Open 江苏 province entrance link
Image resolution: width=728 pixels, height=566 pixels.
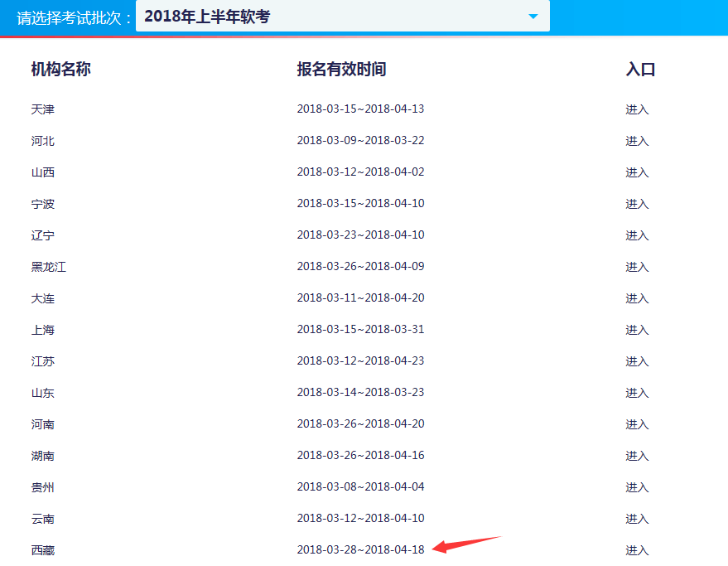637,360
